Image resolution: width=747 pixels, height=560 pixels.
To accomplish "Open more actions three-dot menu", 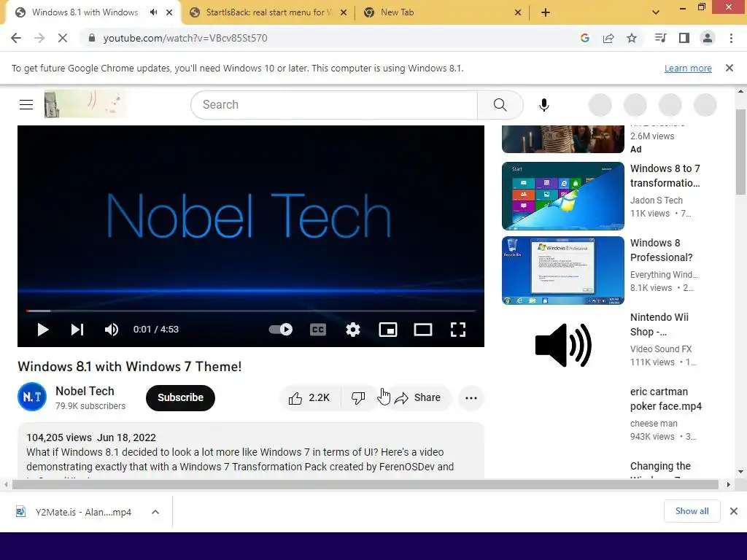I will (x=471, y=398).
